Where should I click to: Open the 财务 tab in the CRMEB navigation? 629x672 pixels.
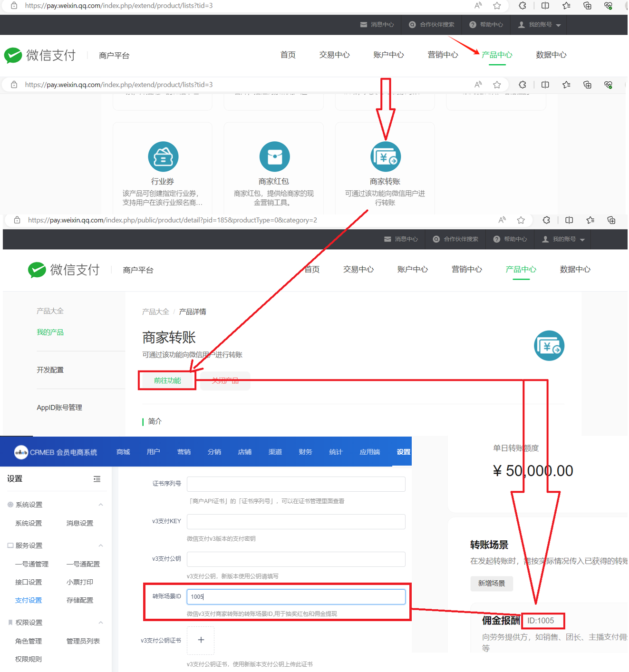(x=305, y=452)
